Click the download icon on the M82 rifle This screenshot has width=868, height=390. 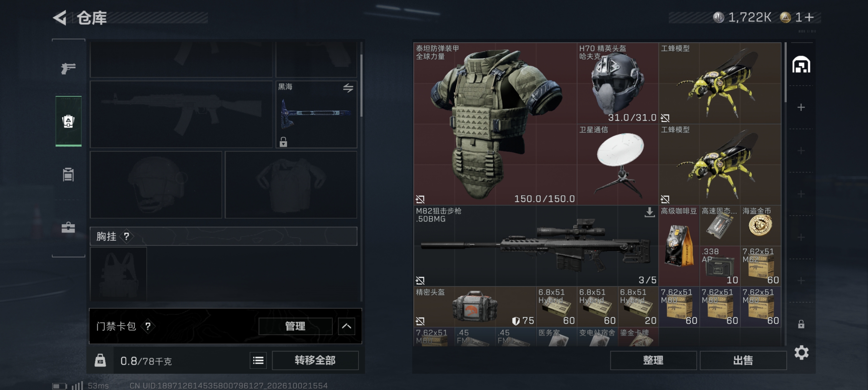pyautogui.click(x=649, y=212)
